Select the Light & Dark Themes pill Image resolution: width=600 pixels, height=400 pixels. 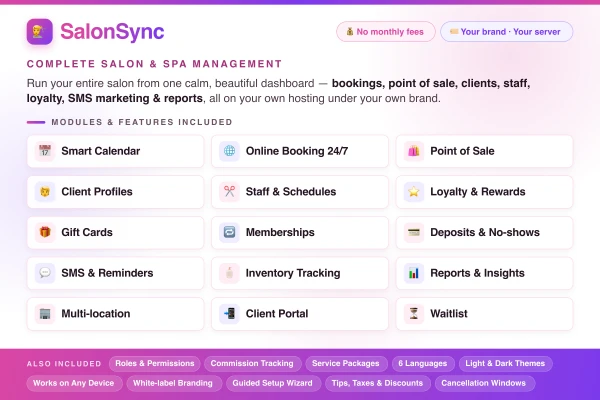pos(505,363)
